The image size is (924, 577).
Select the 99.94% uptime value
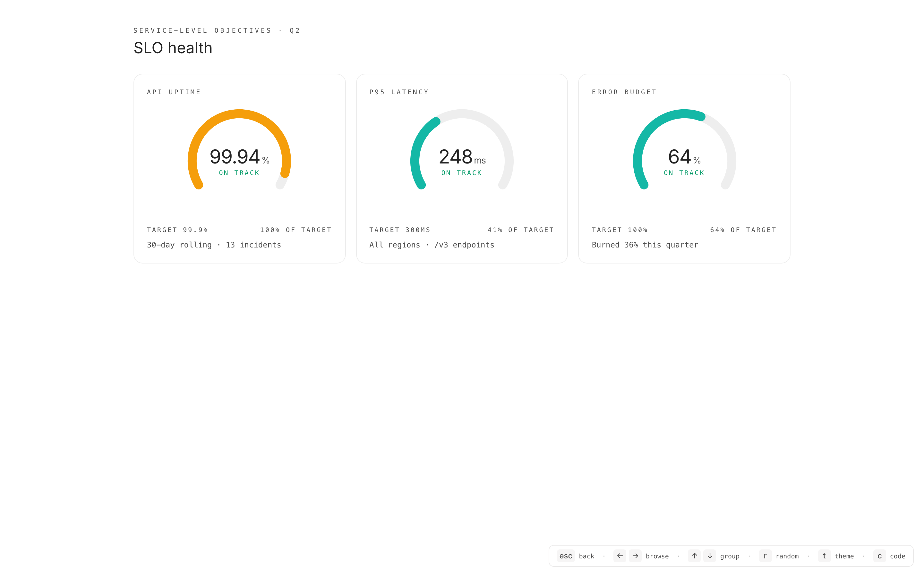[x=235, y=157]
